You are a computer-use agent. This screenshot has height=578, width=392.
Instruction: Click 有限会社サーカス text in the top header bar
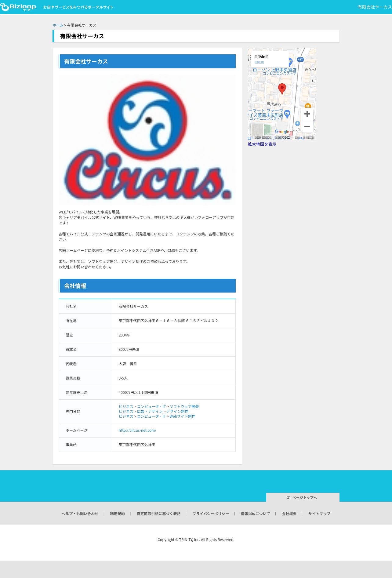[x=375, y=7]
